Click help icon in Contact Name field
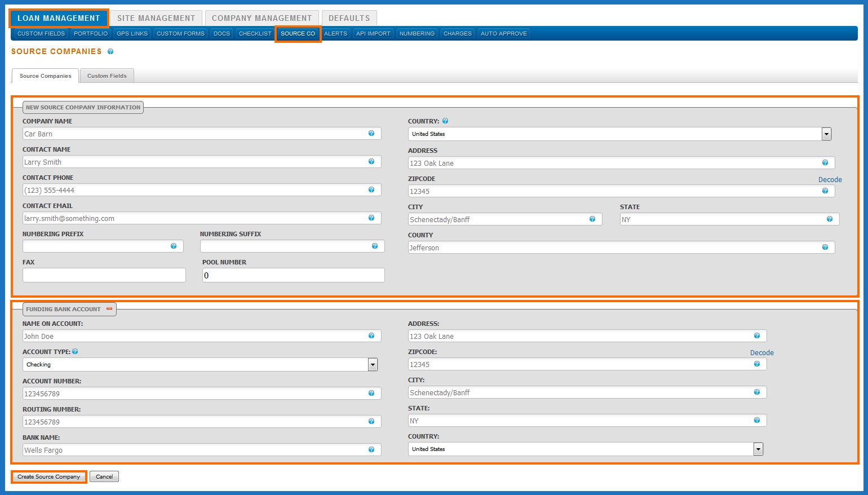Screen dimensions: 868x495 pyautogui.click(x=371, y=161)
